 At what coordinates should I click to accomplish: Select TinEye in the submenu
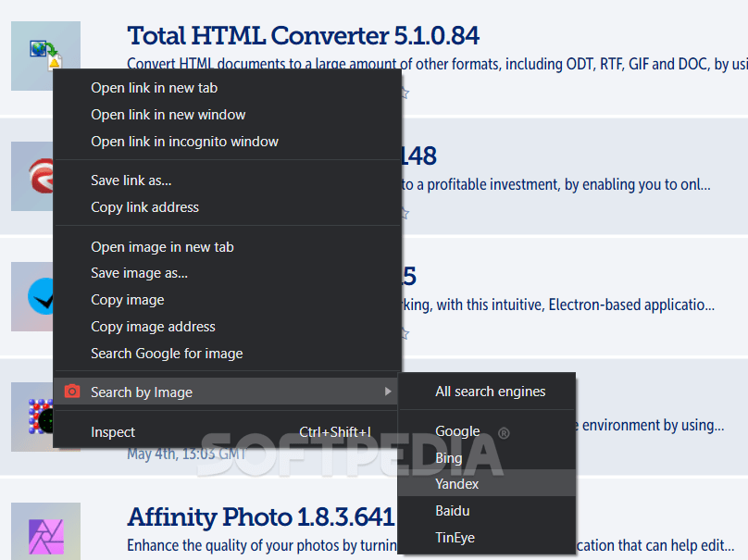(487, 537)
